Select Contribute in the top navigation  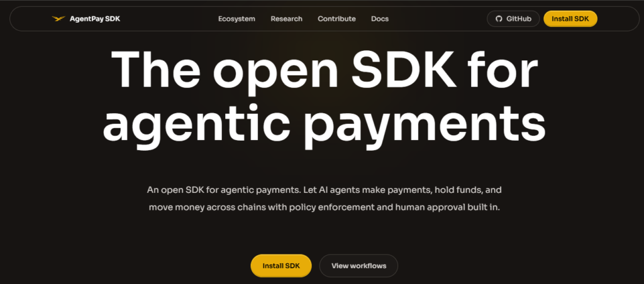(336, 19)
